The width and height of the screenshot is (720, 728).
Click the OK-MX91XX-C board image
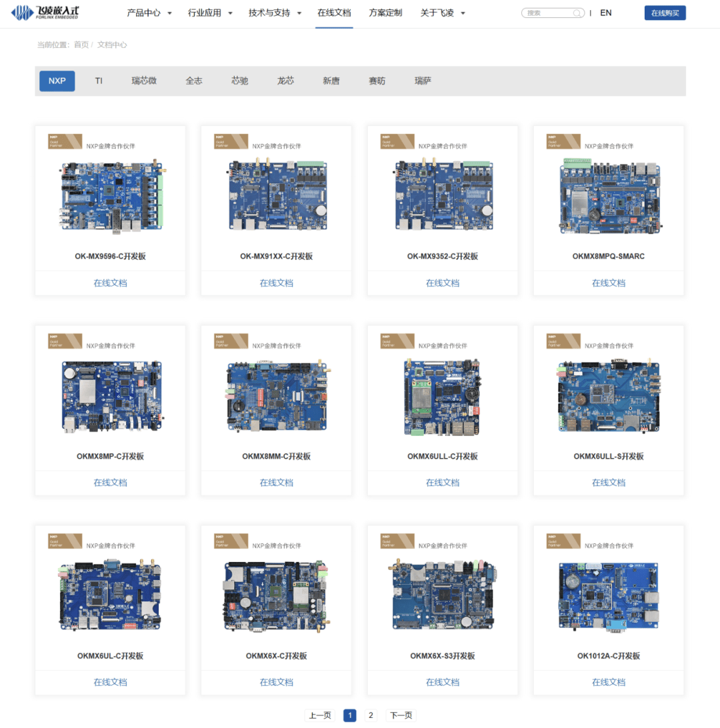[277, 195]
